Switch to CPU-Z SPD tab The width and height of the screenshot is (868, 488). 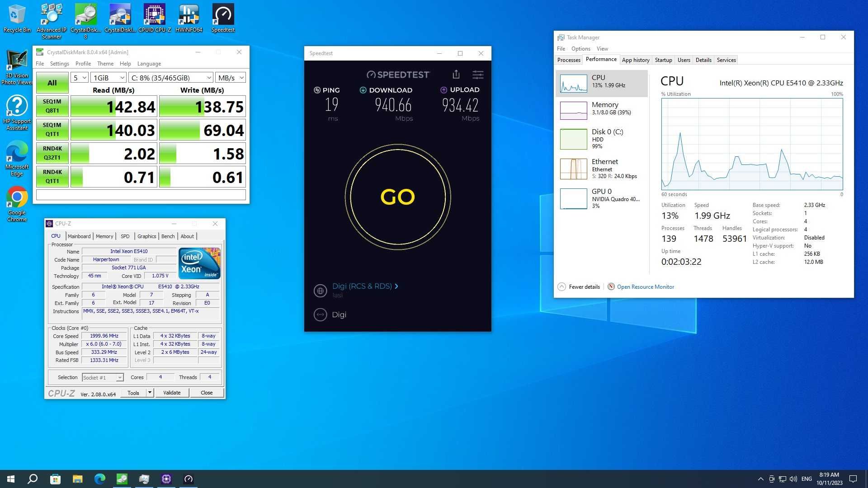125,236
